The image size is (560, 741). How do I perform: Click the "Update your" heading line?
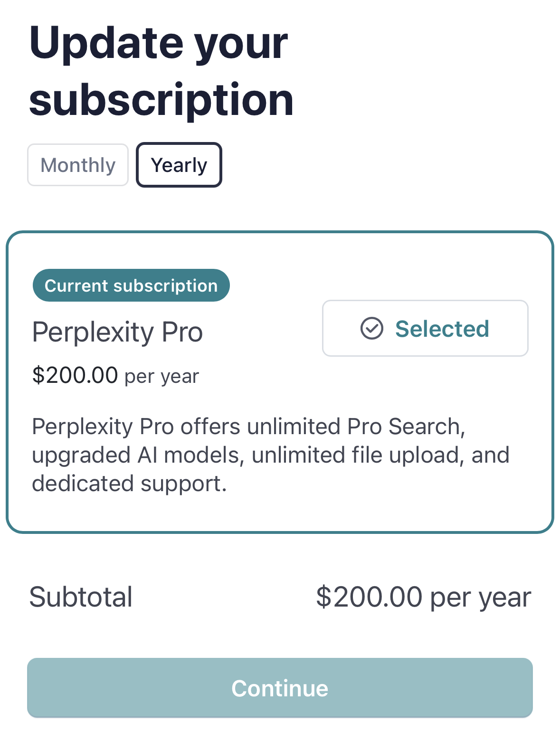pos(159,43)
